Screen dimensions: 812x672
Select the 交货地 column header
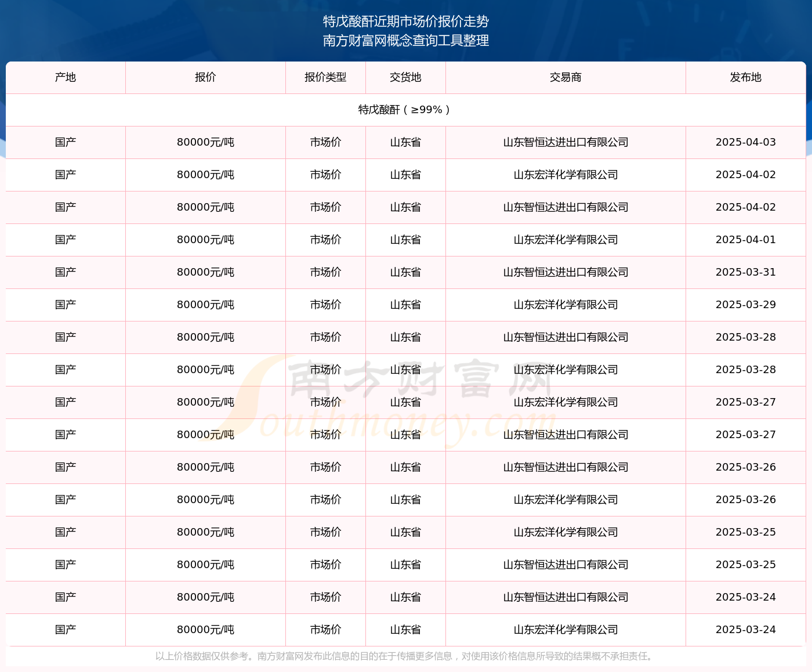[x=405, y=77]
